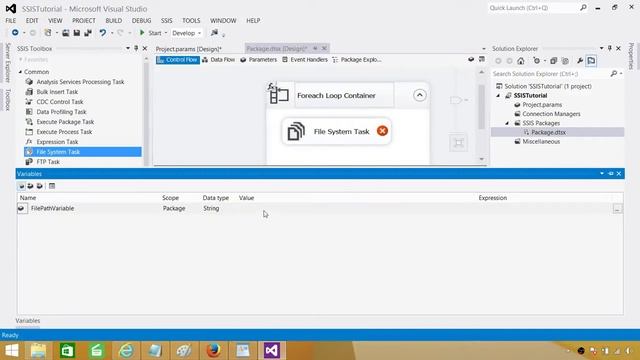Open the PROJECT menu

coord(84,20)
